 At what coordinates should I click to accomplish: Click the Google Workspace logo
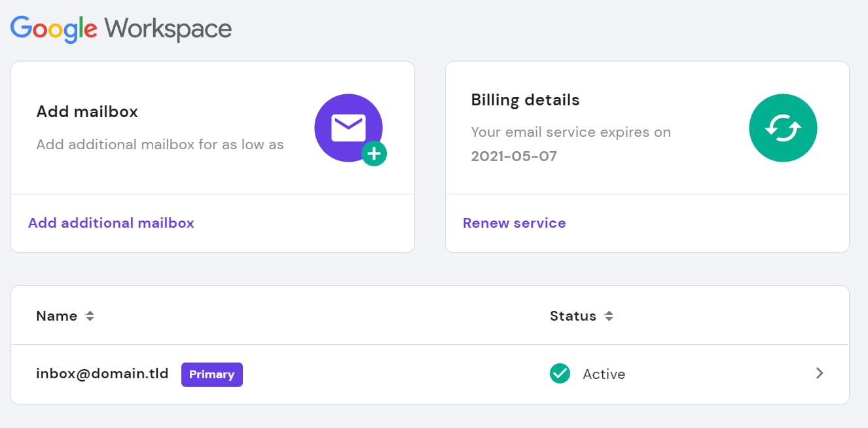click(121, 29)
